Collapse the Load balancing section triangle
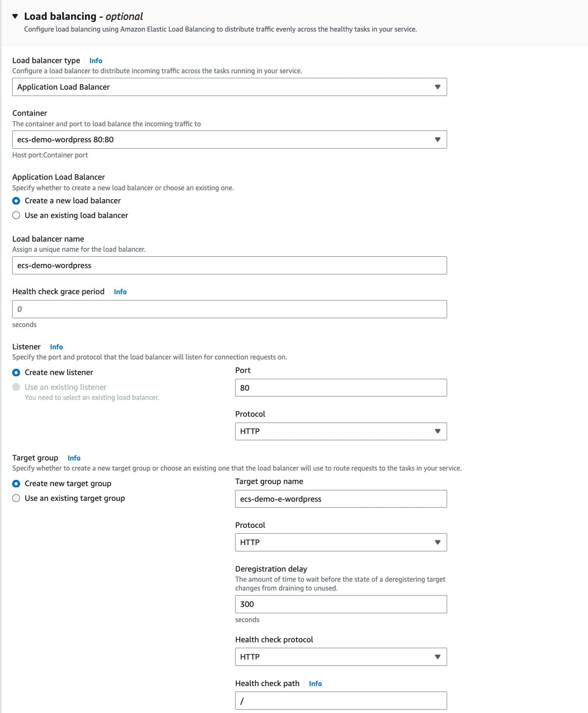Screen dimensions: 588x713 [x=15, y=16]
